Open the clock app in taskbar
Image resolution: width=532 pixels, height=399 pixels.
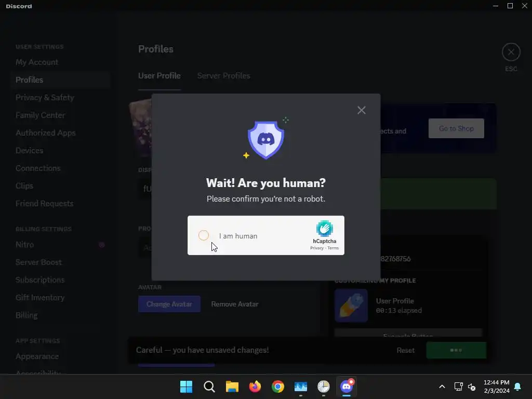[x=323, y=387]
